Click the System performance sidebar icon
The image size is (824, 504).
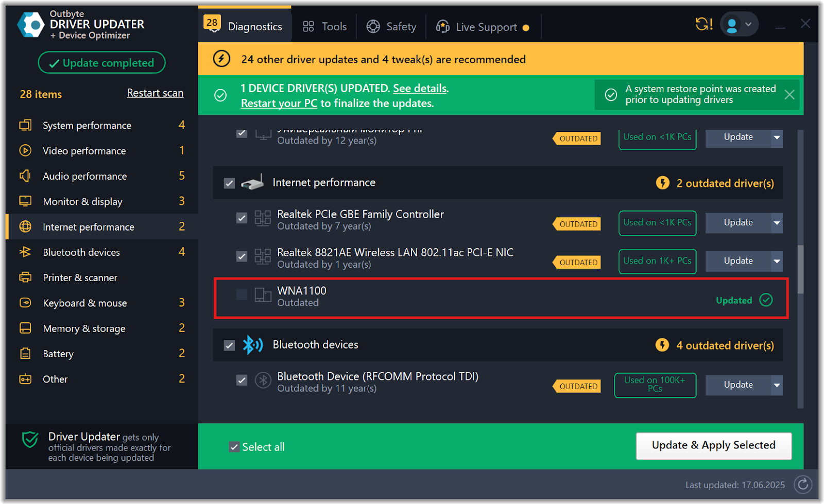pos(25,125)
